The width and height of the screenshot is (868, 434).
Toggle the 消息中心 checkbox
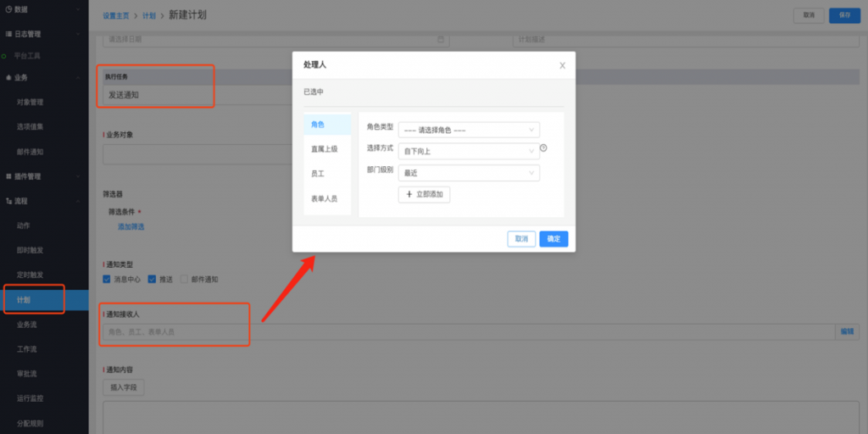107,279
